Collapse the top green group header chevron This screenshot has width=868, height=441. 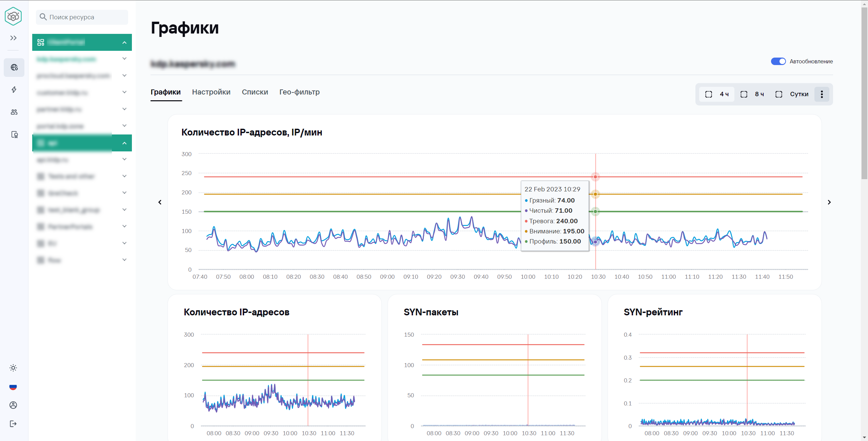click(x=124, y=43)
